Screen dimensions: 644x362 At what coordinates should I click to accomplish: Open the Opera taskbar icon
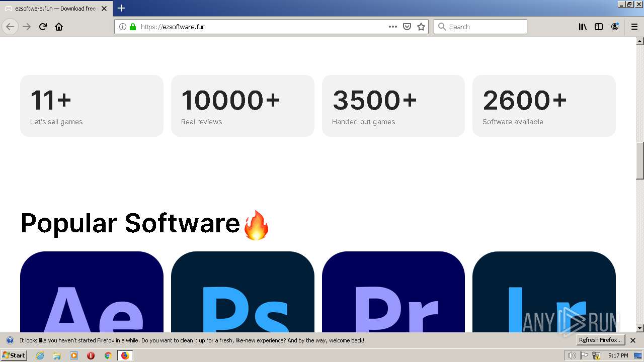[91, 355]
